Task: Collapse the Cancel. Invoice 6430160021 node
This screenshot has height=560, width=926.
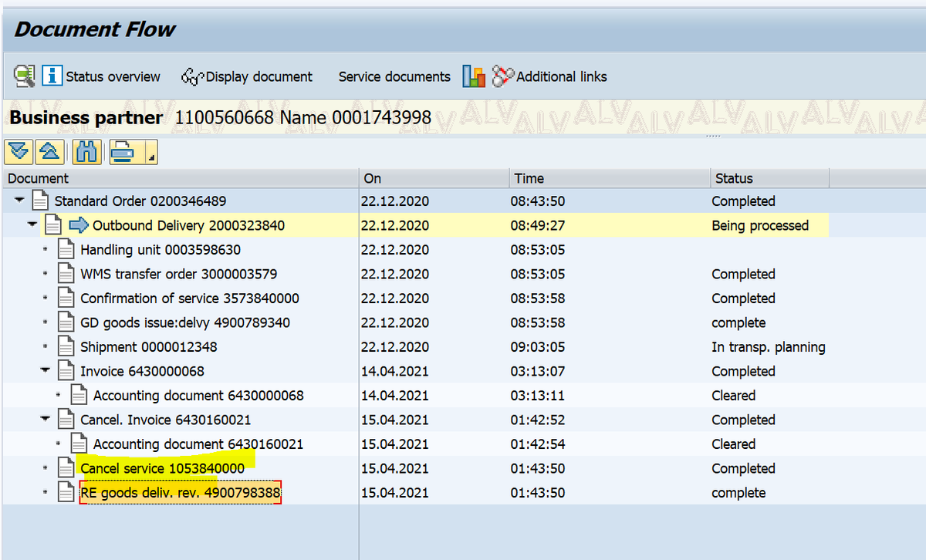Action: (46, 420)
